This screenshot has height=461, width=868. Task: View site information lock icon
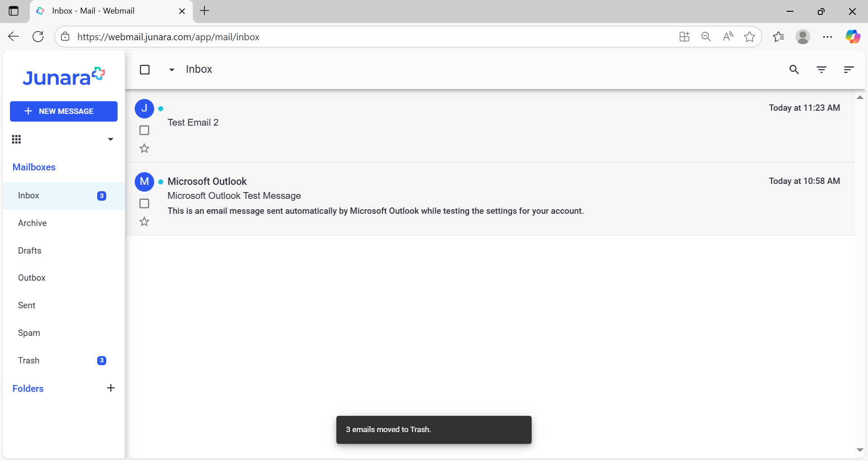point(66,37)
